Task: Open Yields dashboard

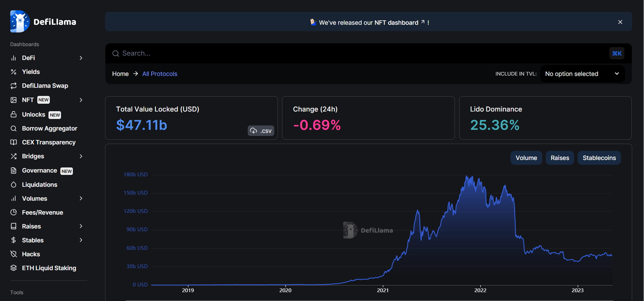Action: 31,72
